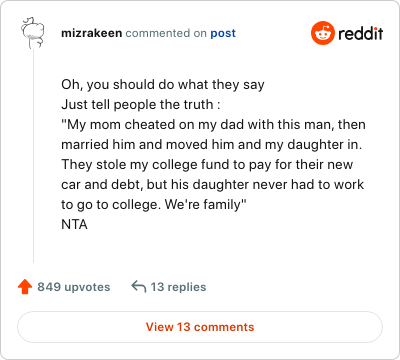Click the line ending "We're family"

coord(154,205)
